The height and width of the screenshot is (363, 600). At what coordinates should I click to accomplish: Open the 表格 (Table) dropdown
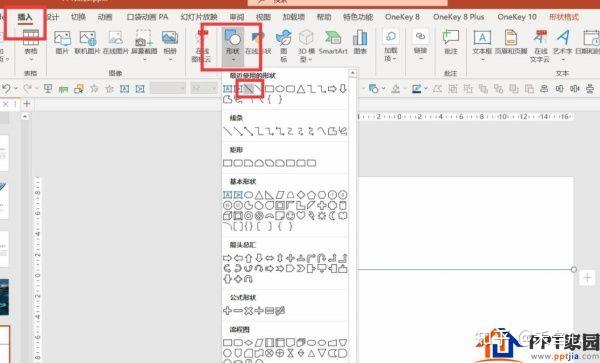[x=31, y=46]
